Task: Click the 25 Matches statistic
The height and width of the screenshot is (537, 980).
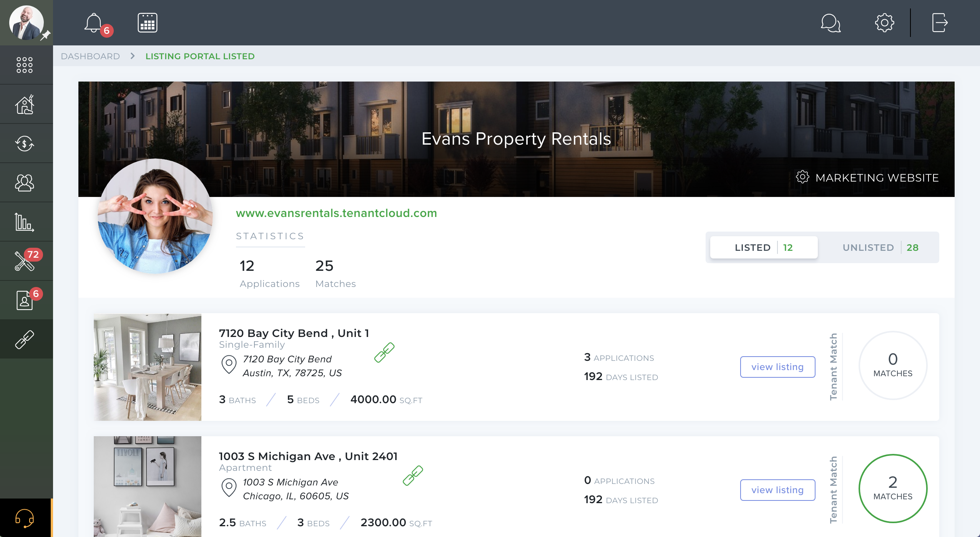Action: coord(335,274)
